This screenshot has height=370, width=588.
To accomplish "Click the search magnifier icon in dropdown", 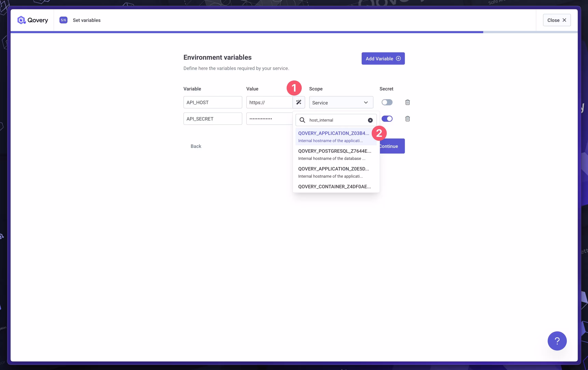I will tap(302, 120).
